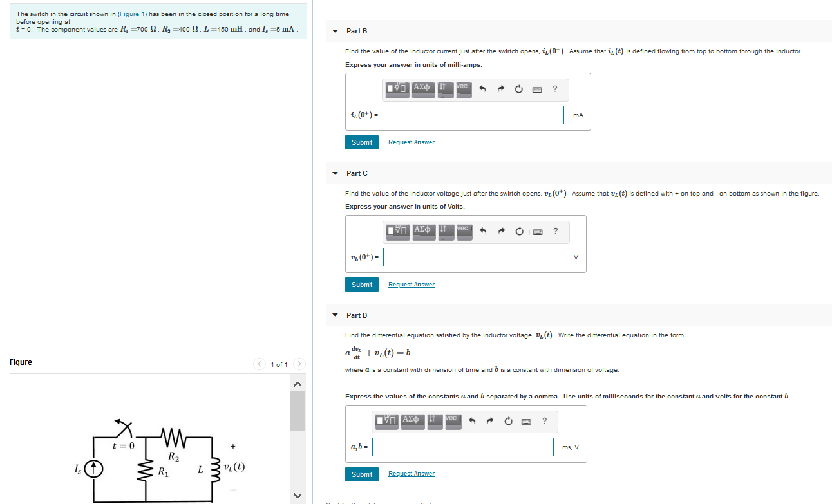Submit the Part D answer
832x504 pixels.
click(x=362, y=474)
